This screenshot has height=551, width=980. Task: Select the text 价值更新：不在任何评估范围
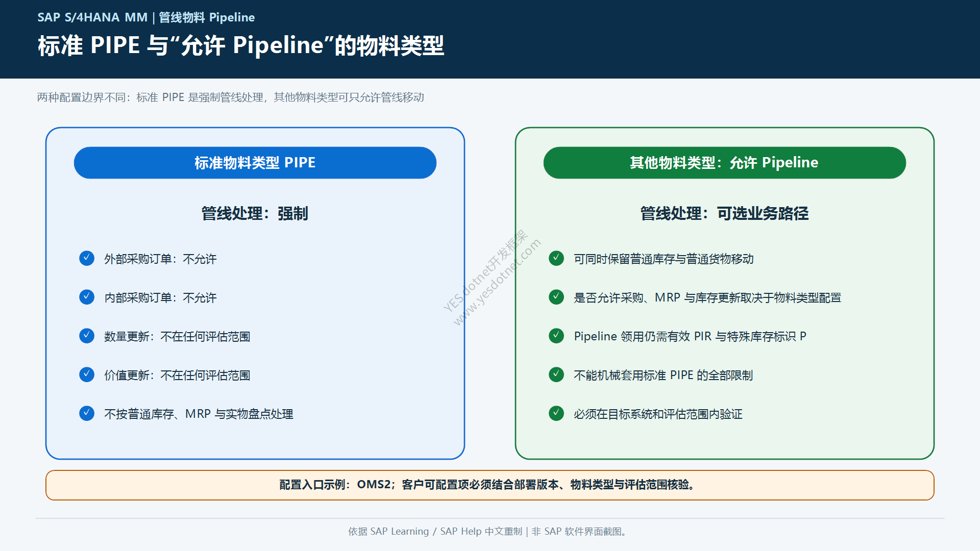coord(177,375)
